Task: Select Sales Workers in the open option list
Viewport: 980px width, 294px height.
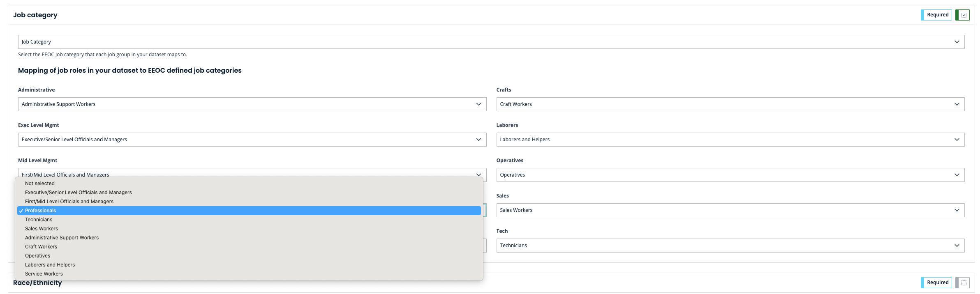Action: (x=42, y=229)
